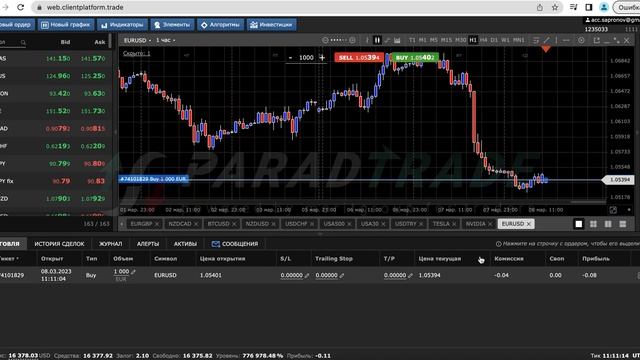Open the Инвестиции section
Screen dimensions: 640x360
[x=271, y=24]
